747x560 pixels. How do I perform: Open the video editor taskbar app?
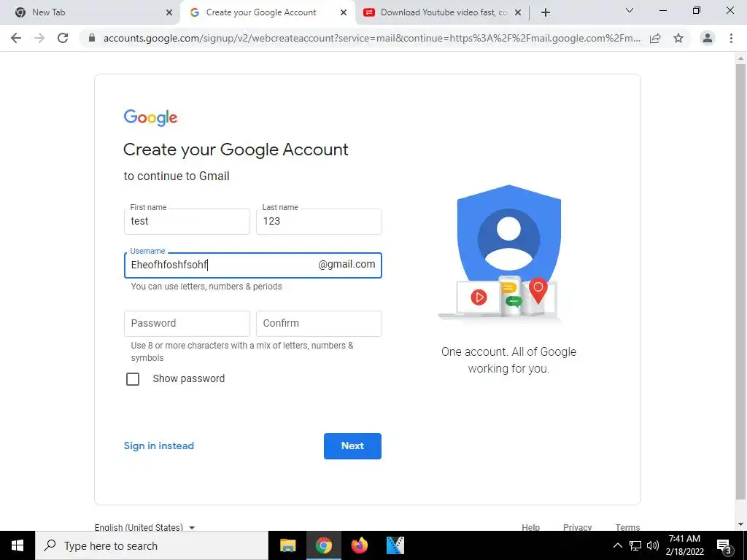point(395,545)
